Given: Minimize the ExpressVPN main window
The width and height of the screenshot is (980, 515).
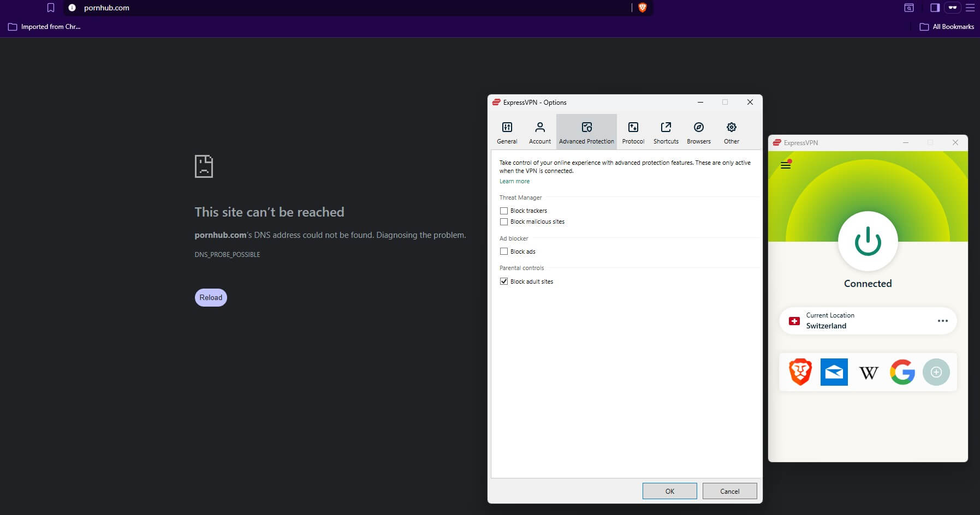Looking at the screenshot, I should pos(906,142).
